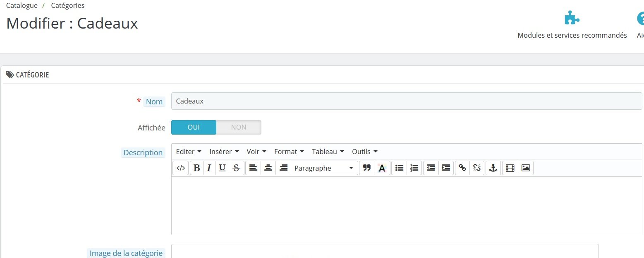Screen dimensions: 644x258
Task: Toggle underline formatting
Action: click(222, 168)
